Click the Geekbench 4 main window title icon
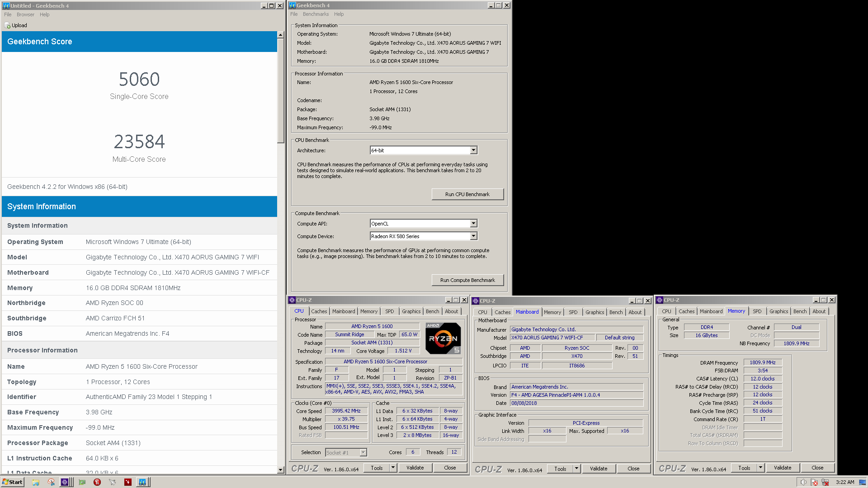 (x=292, y=5)
